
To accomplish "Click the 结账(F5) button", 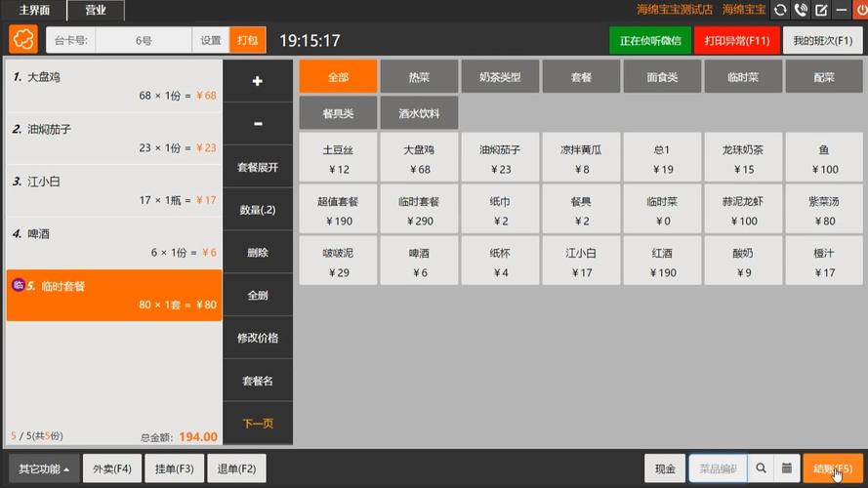I will pos(833,468).
